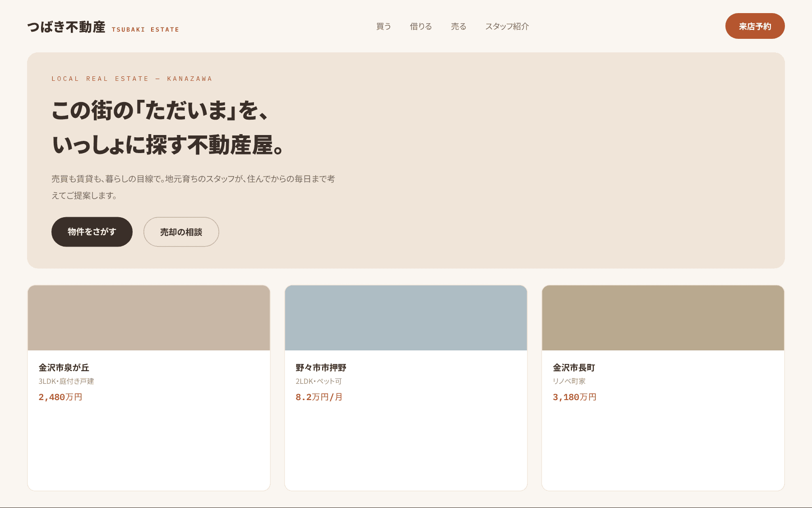Open the 金沢市長町 property thumbnail image

click(x=663, y=318)
